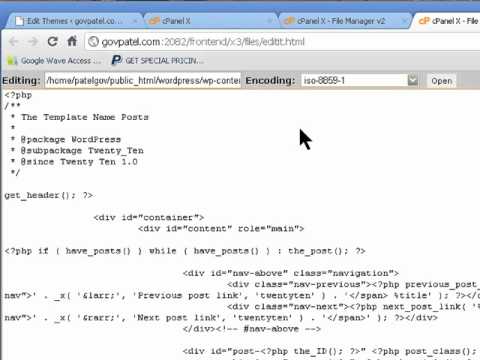Open Google Wave Access bookmark
Screen dimensions: 480x360
coord(54,61)
